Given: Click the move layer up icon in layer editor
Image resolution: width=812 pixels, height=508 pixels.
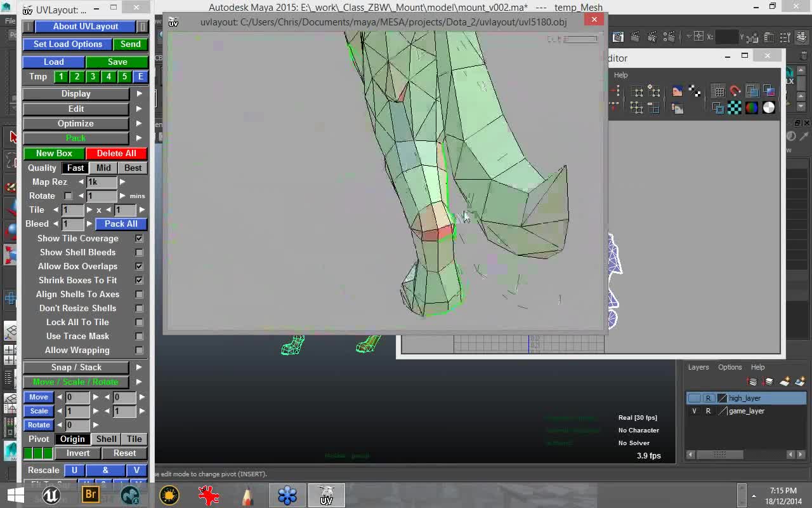Looking at the screenshot, I should pos(752,382).
